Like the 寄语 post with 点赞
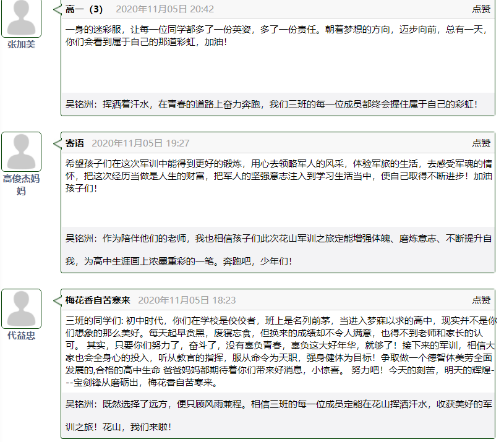 coord(481,143)
